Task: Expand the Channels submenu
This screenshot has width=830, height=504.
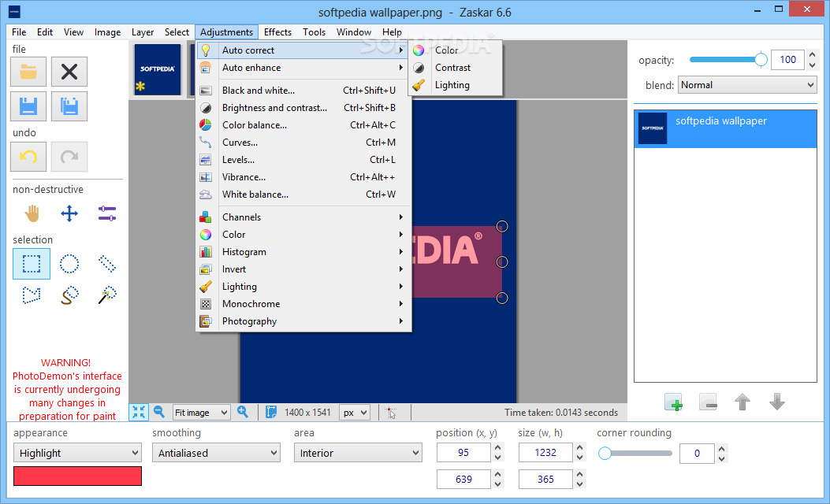Action: 302,217
